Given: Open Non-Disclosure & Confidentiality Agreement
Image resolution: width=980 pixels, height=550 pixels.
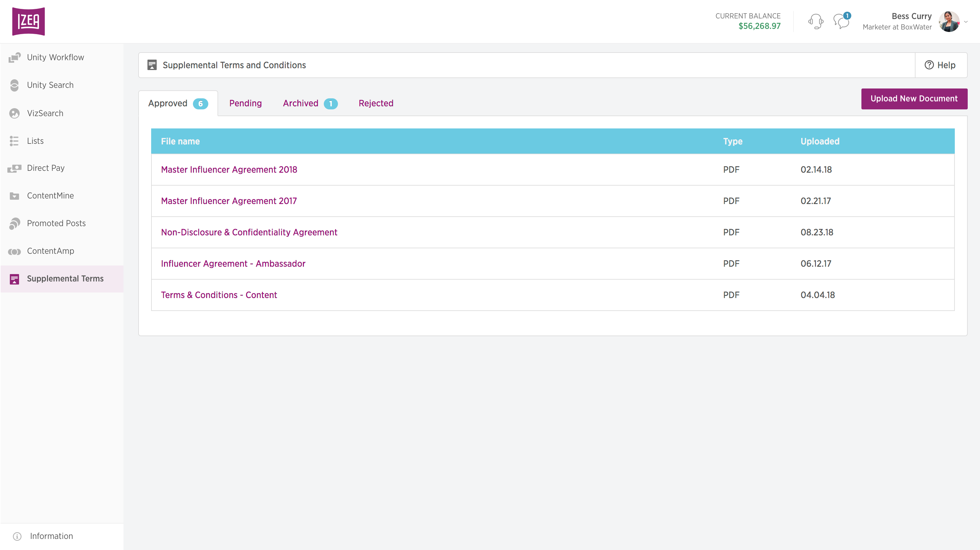Looking at the screenshot, I should click(249, 232).
